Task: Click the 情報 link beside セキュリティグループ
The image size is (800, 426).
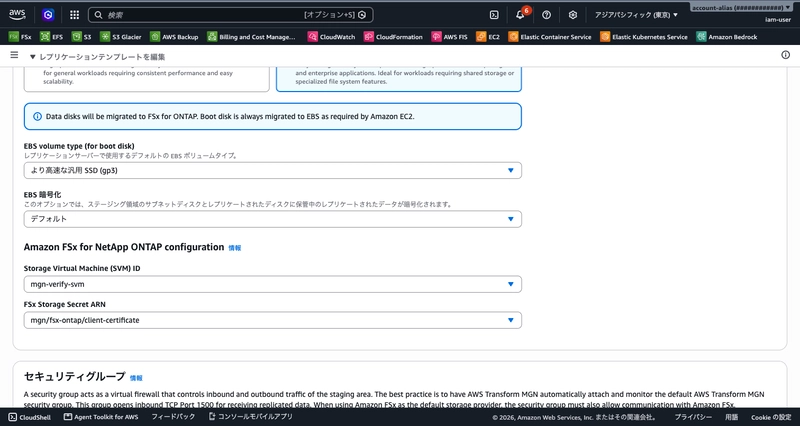Action: pos(136,378)
